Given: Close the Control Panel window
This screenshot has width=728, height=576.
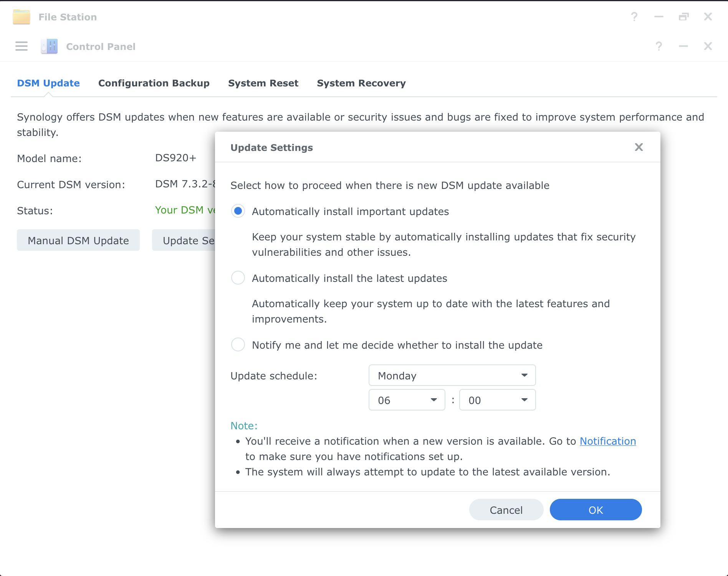Looking at the screenshot, I should pos(708,46).
